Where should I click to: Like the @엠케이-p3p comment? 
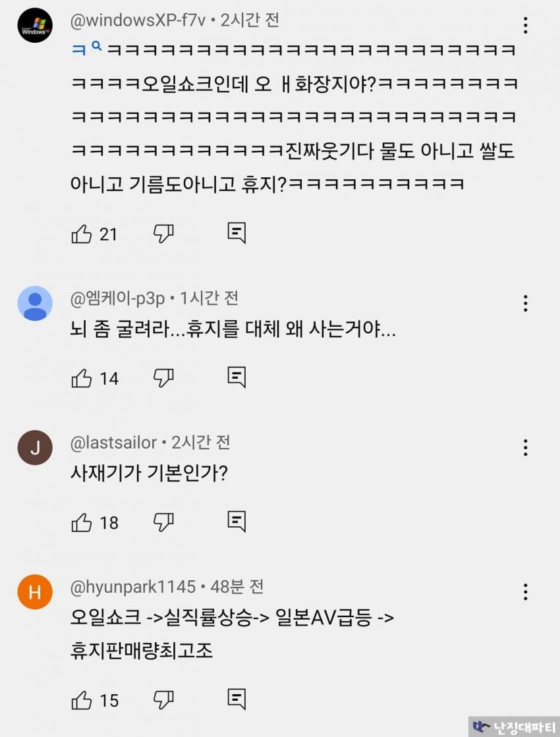pos(82,378)
